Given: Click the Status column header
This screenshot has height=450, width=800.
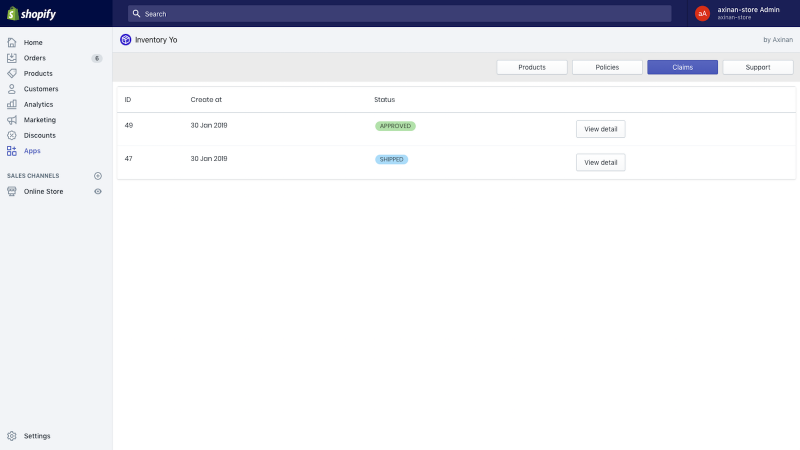Looking at the screenshot, I should coord(385,99).
